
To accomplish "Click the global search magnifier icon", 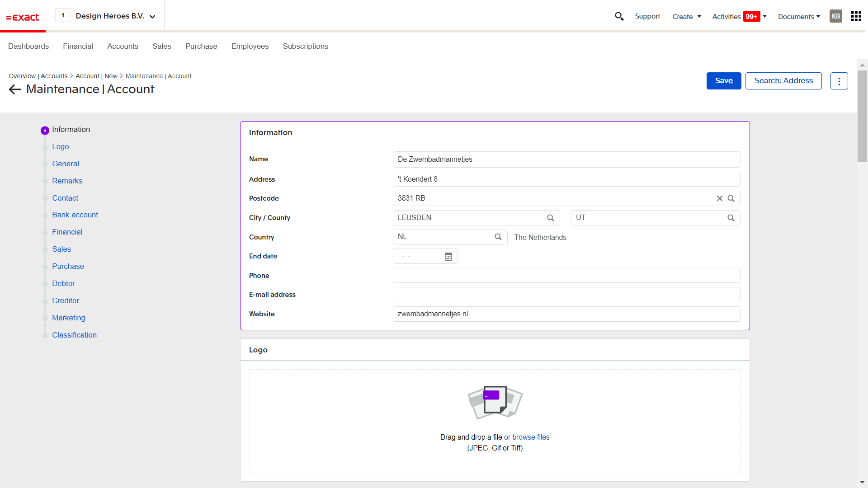I will 619,17.
